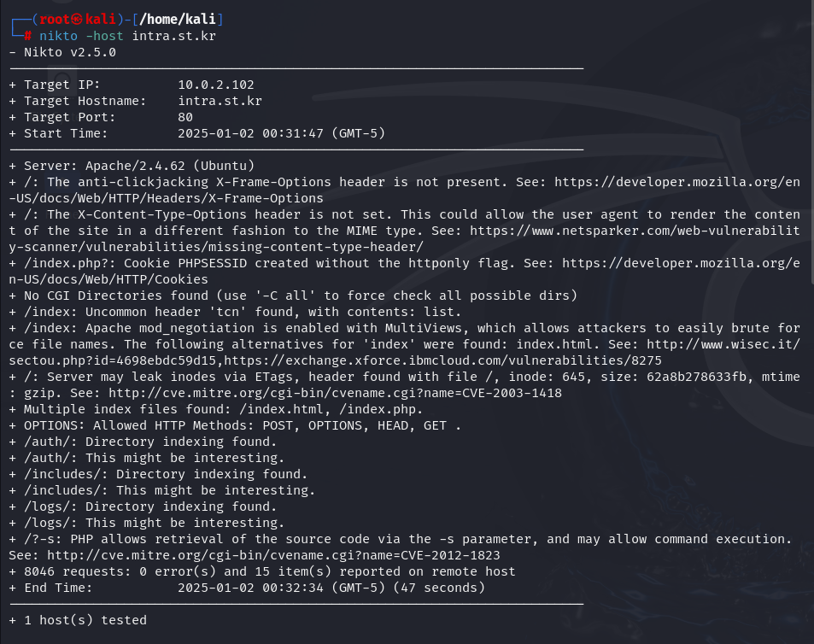Screen dimensions: 814x644
Task: Click the /auth/ Directory indexing line
Action: point(143,442)
